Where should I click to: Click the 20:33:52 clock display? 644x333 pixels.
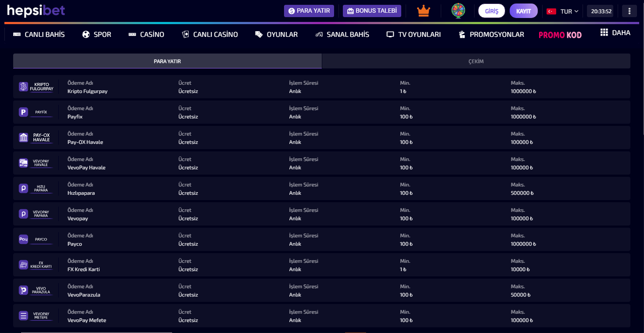(601, 11)
